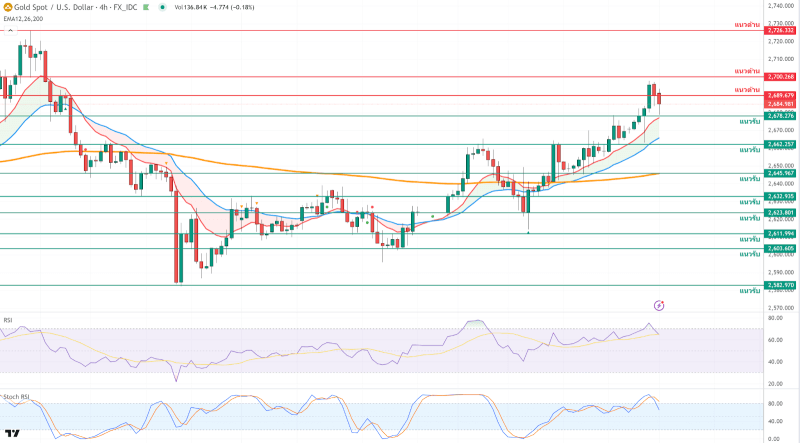800x443 pixels.
Task: Click the green market status dot
Action: (x=163, y=6)
